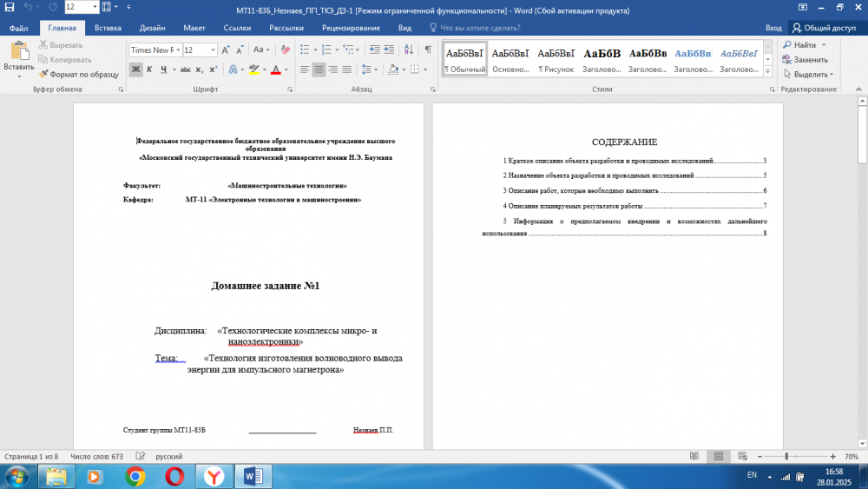Adjust the zoom slider in the status bar

pos(786,456)
